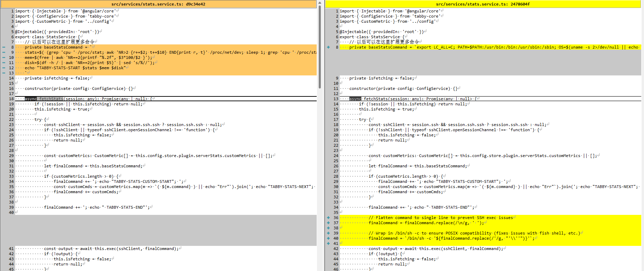Click the 'disk=$(df -h /' line in left pane
644x271 pixels.
(166, 63)
